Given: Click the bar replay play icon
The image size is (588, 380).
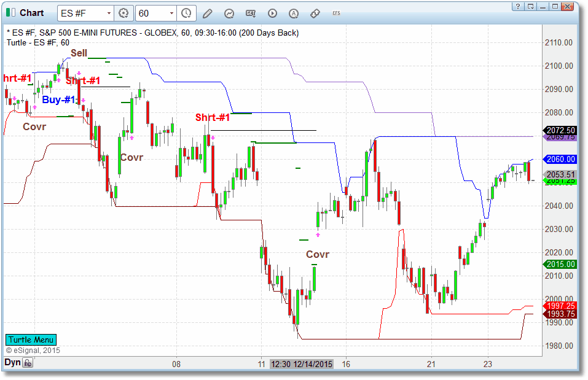Looking at the screenshot, I should pyautogui.click(x=272, y=14).
